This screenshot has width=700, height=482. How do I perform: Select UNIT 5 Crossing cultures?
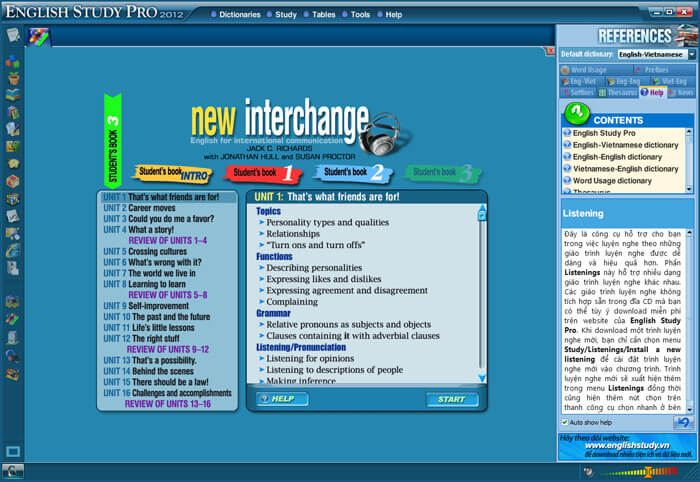click(x=145, y=251)
